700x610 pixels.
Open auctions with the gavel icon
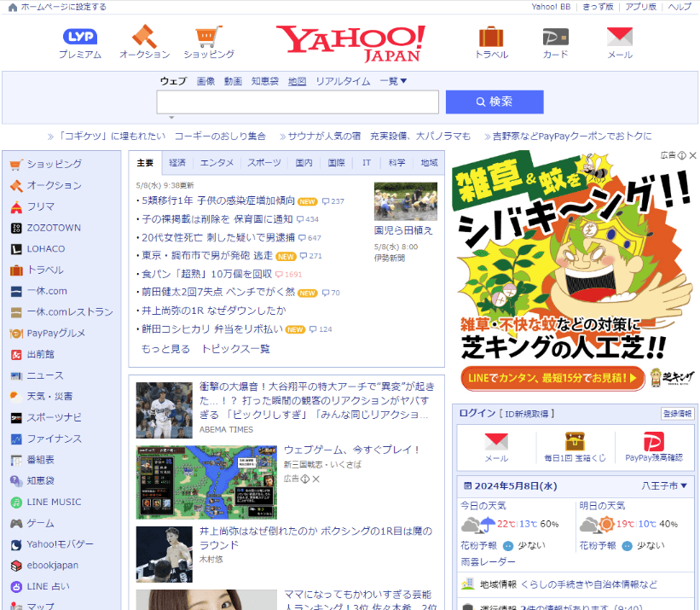click(x=144, y=38)
